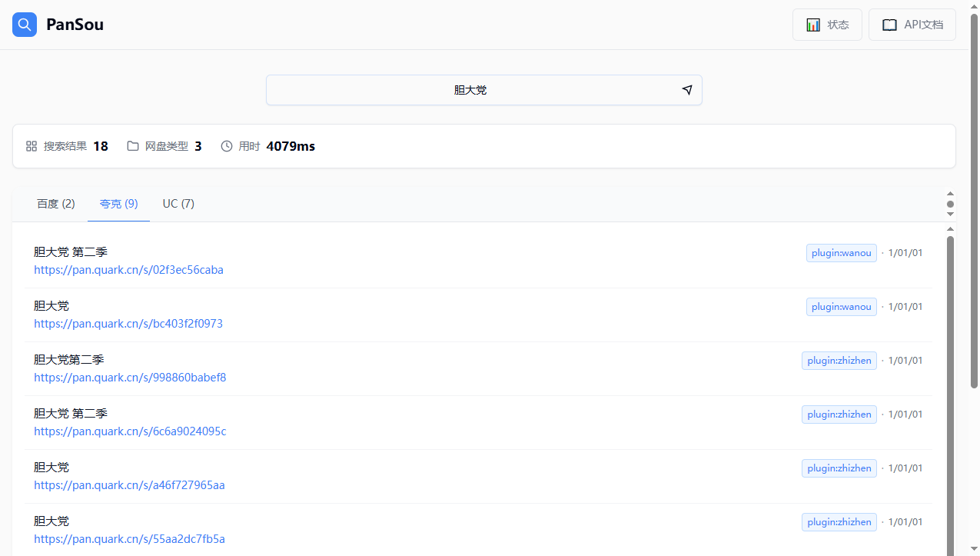Select the 网盘类型 count 3
Screen dimensions: 980x556
click(198, 146)
